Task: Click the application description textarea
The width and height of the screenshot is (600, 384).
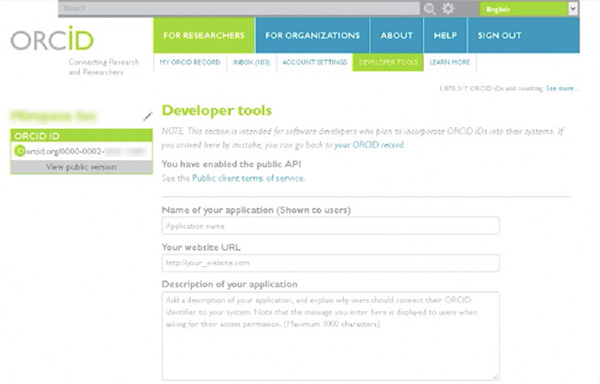Action: (x=331, y=336)
